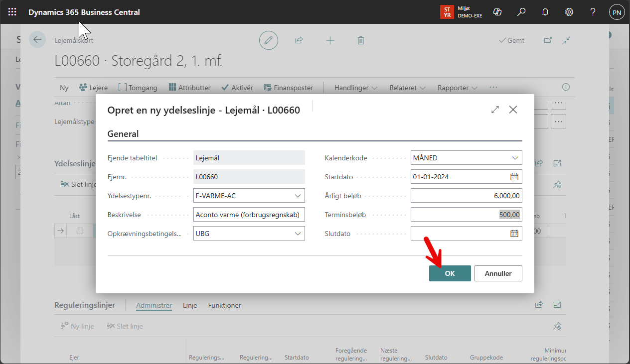Open the Handlinger menu
This screenshot has height=364, width=630.
pos(355,88)
